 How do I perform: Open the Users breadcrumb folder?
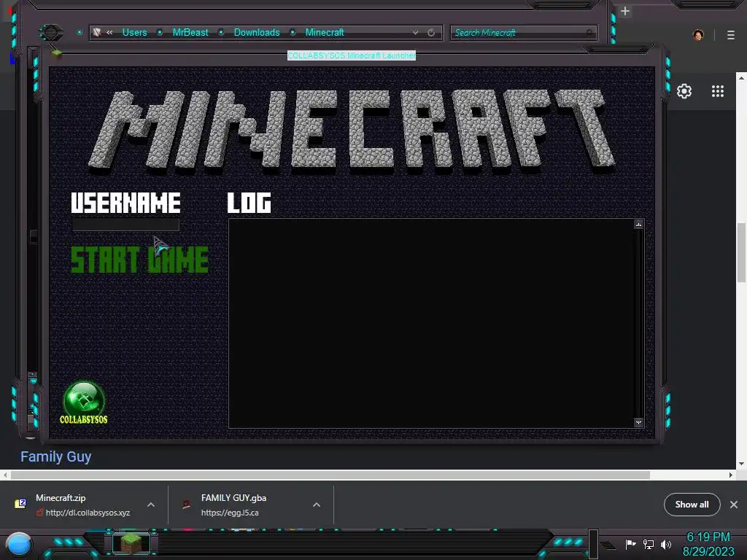tap(134, 32)
